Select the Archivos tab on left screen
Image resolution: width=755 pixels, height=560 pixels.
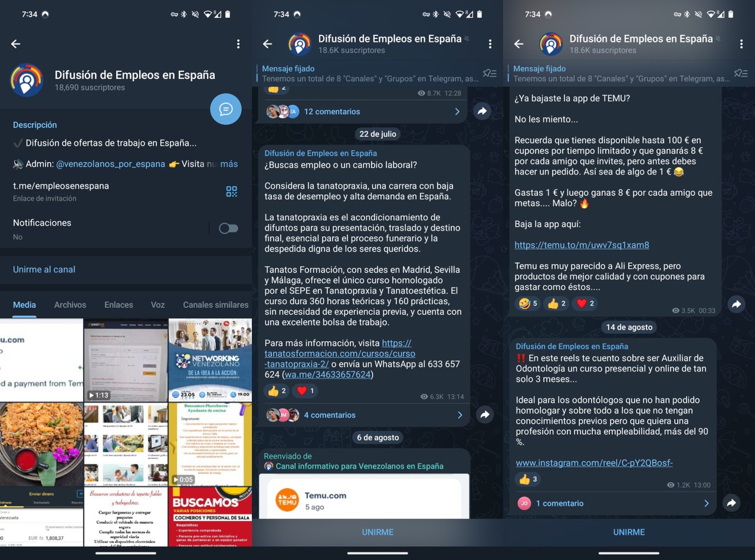coord(70,305)
